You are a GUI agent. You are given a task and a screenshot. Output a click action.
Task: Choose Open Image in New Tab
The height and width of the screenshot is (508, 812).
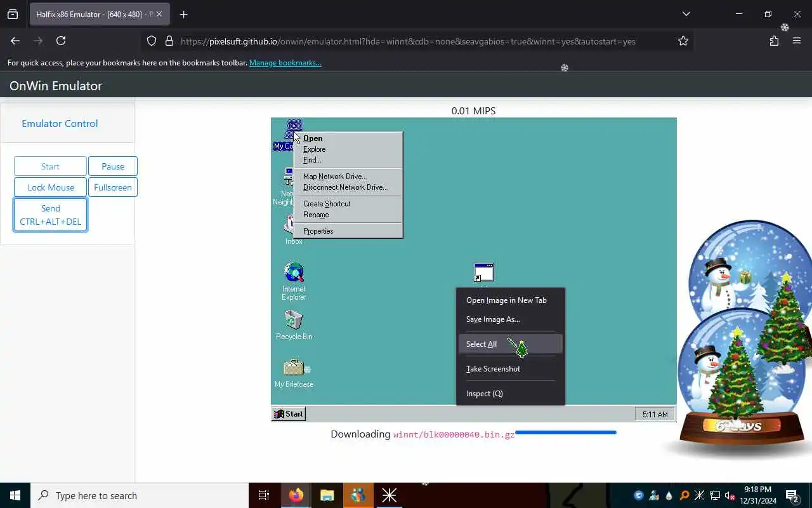pyautogui.click(x=510, y=300)
